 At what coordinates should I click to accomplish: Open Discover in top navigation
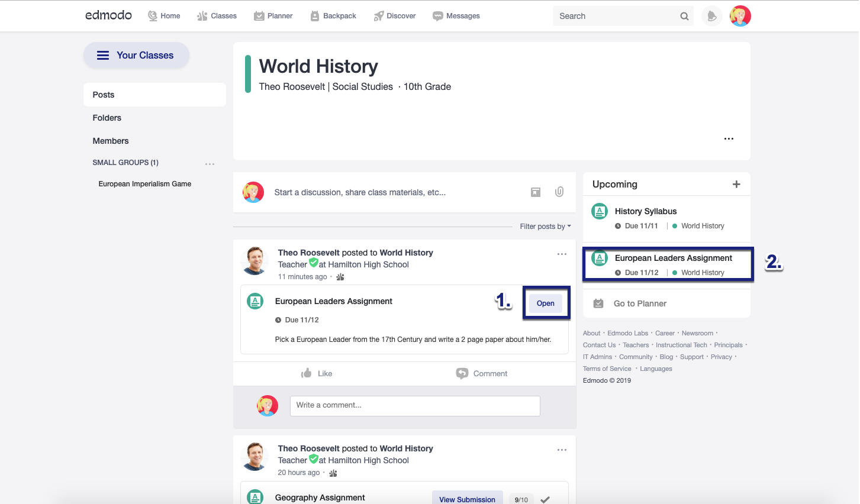[395, 16]
